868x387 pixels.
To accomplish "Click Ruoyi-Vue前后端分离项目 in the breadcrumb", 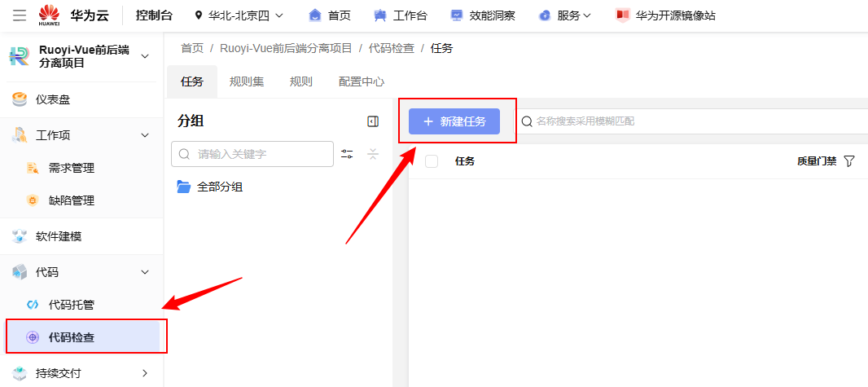I will point(286,48).
